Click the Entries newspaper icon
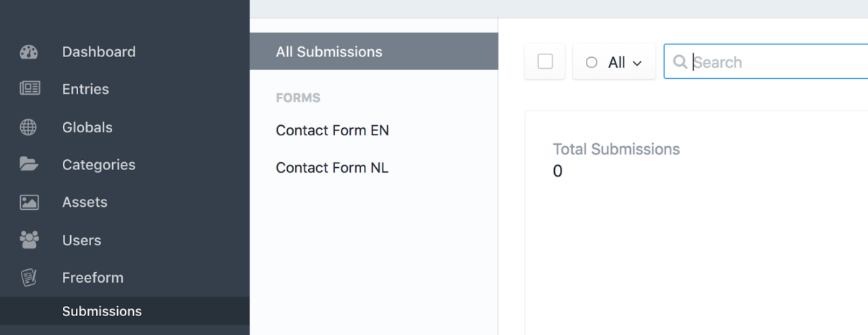868x335 pixels. coord(29,89)
